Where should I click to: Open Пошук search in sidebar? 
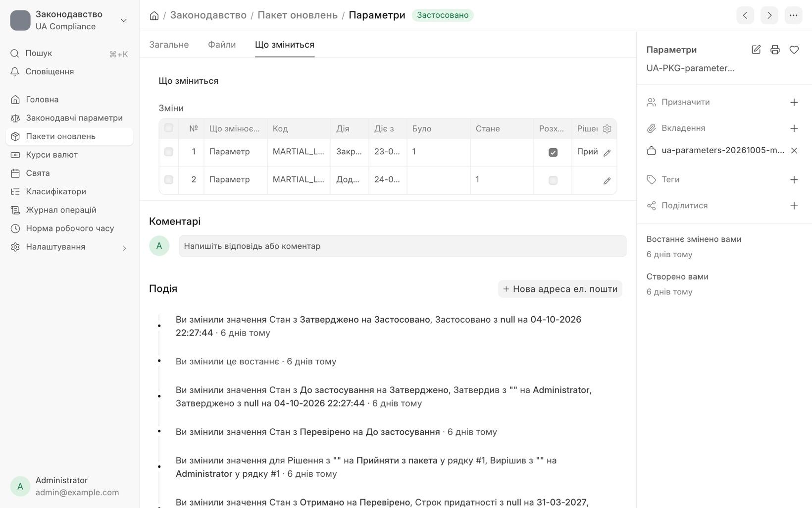69,54
